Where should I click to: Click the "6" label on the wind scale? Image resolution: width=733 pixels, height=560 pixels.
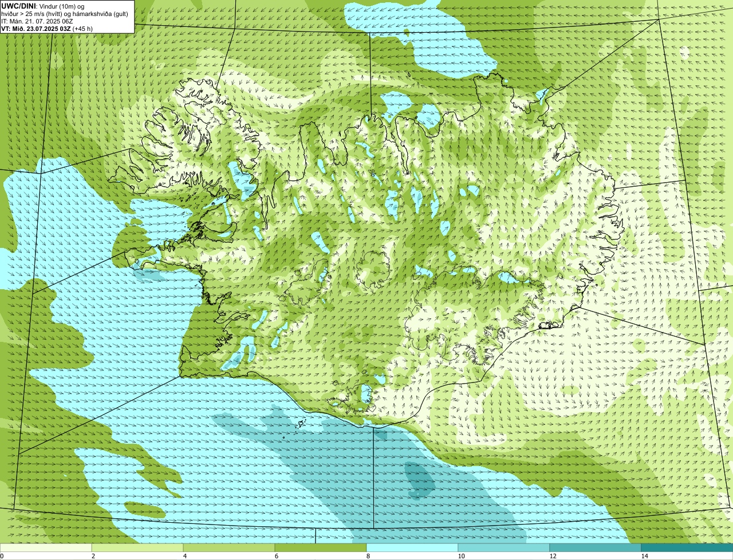click(277, 556)
